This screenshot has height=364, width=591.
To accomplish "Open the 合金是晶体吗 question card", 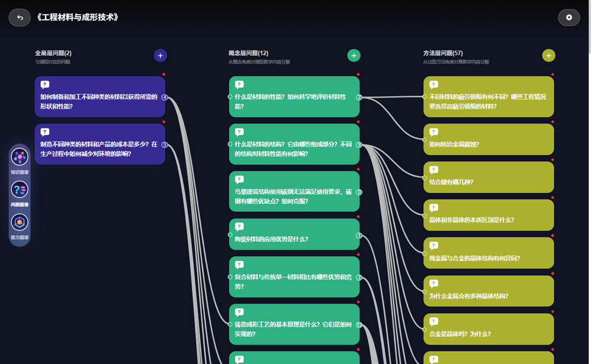I will pyautogui.click(x=489, y=329).
